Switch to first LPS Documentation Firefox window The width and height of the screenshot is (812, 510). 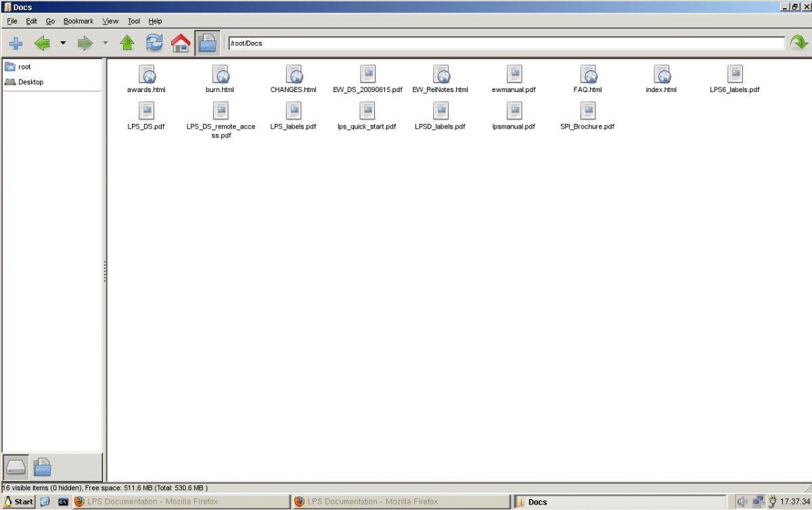point(145,502)
